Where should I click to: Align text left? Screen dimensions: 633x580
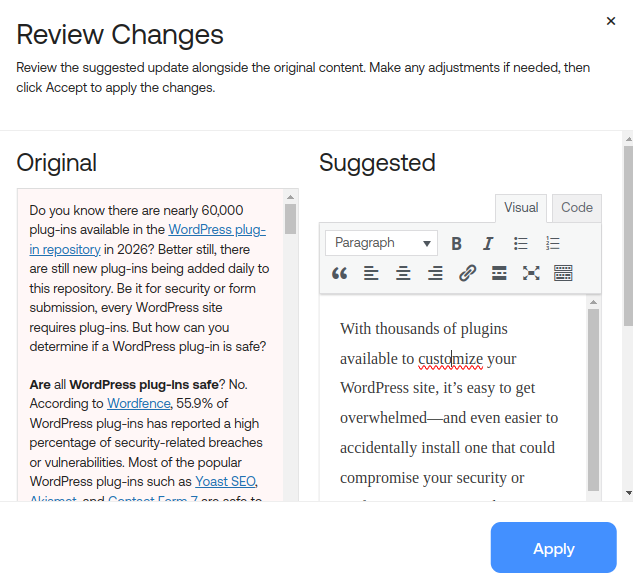tap(371, 273)
